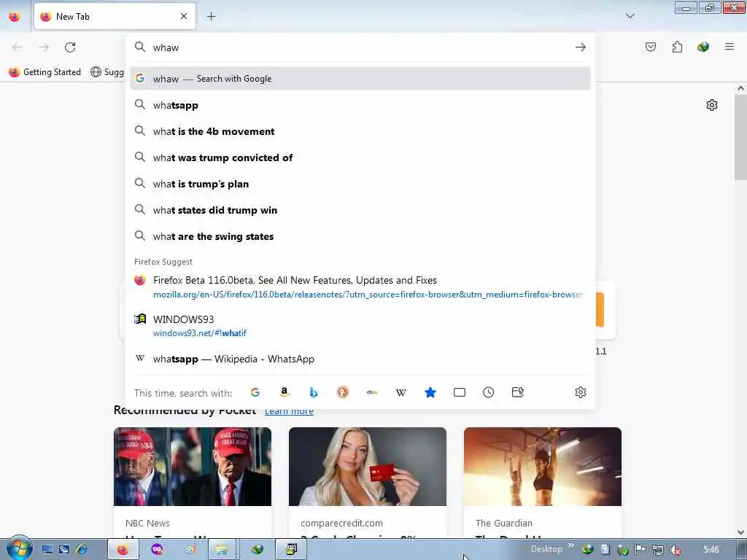Search this time with eBay icon

coord(372,392)
